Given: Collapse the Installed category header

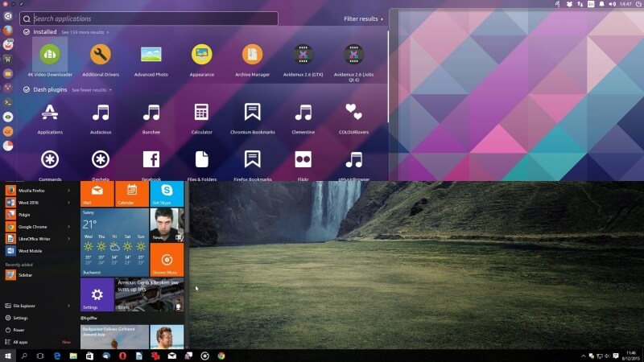Looking at the screenshot, I should 40,31.
